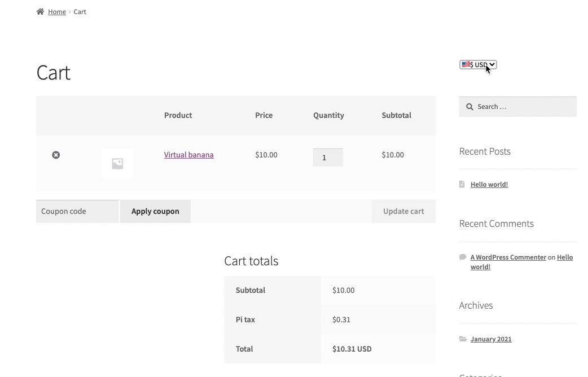Viewport: 588px width, 377px height.
Task: Open the Hello world! post
Action: coord(489,184)
